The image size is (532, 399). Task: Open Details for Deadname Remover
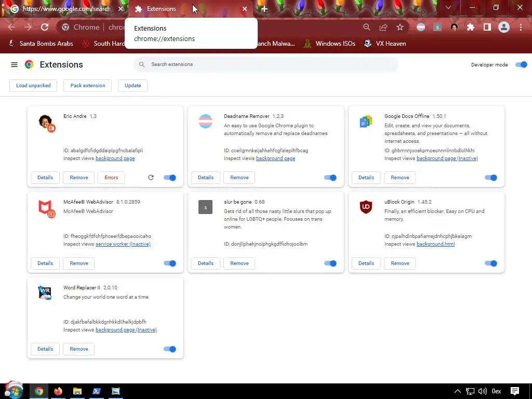click(x=206, y=178)
